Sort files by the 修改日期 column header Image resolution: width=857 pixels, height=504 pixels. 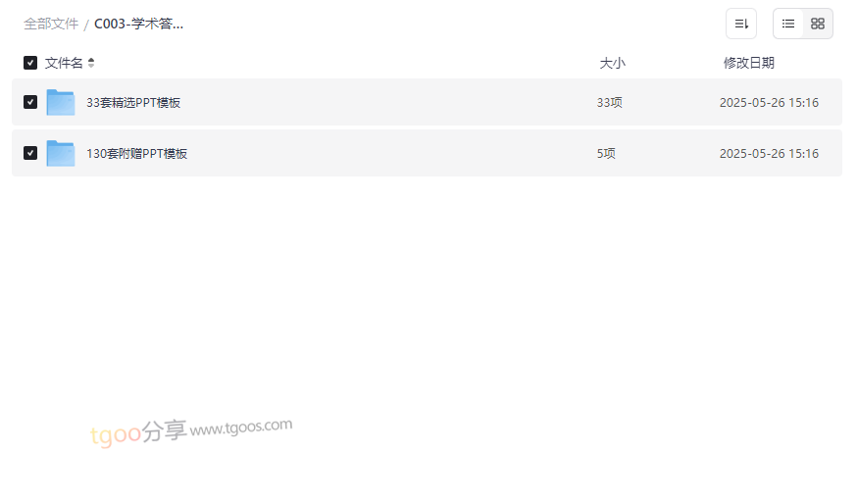tap(748, 63)
